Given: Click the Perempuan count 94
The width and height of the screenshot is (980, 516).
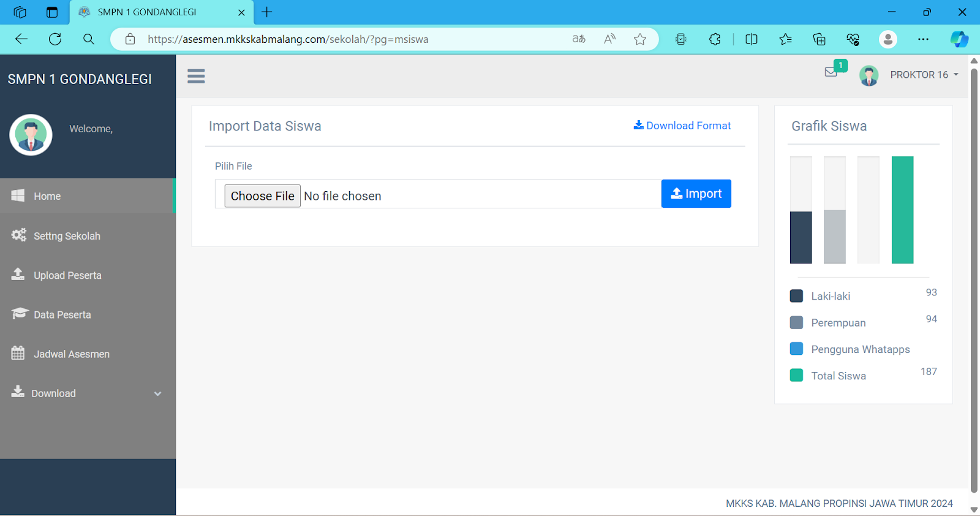Looking at the screenshot, I should coord(932,319).
